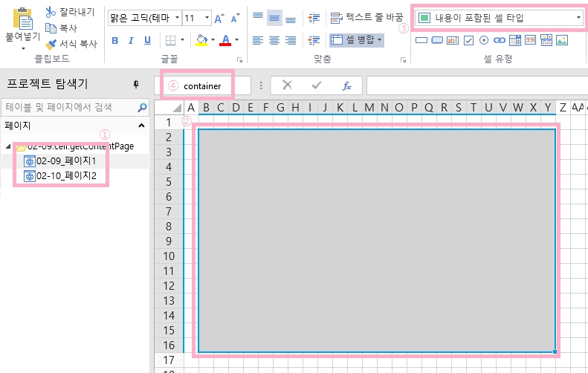Click the yellow fill color bucket
The height and width of the screenshot is (373, 588).
pos(201,40)
